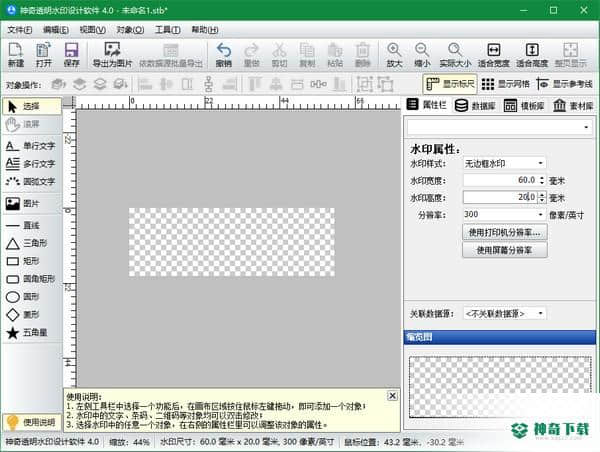Select the 矩形 rectangle tool
This screenshot has height=452, width=600.
click(32, 261)
